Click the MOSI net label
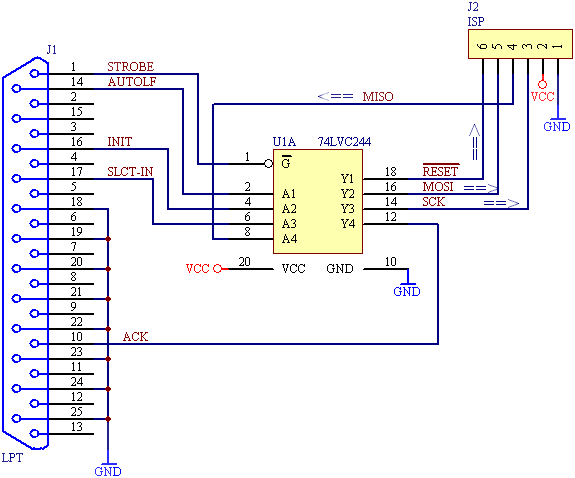Viewport: 575px width, 478px height. pyautogui.click(x=438, y=187)
